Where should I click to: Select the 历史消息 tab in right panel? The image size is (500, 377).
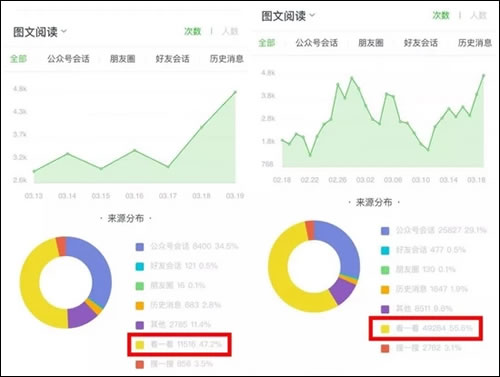(x=475, y=43)
